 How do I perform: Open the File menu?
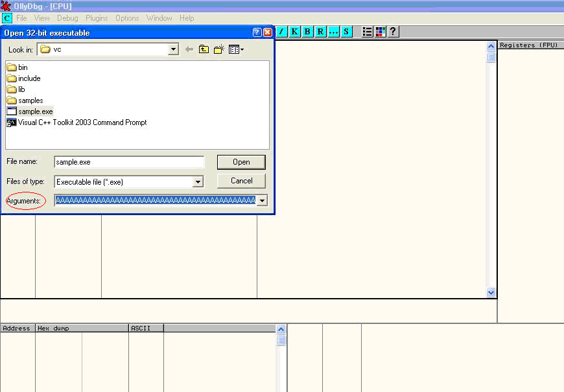point(21,18)
